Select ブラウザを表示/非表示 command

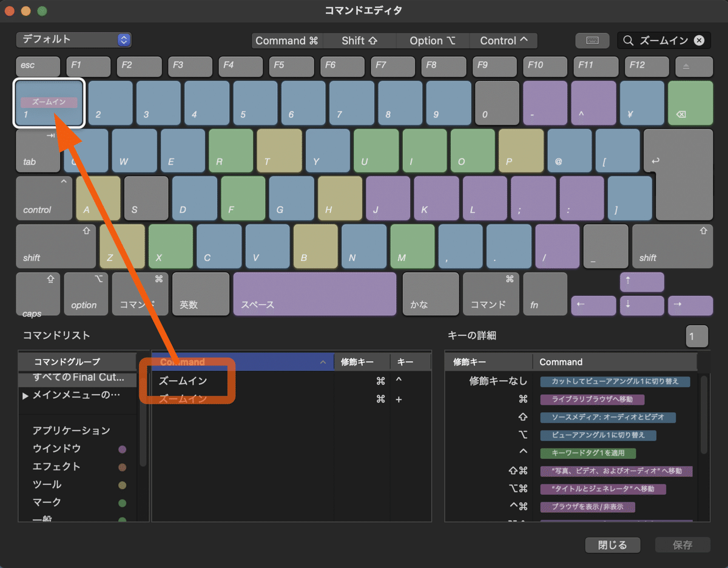587,506
